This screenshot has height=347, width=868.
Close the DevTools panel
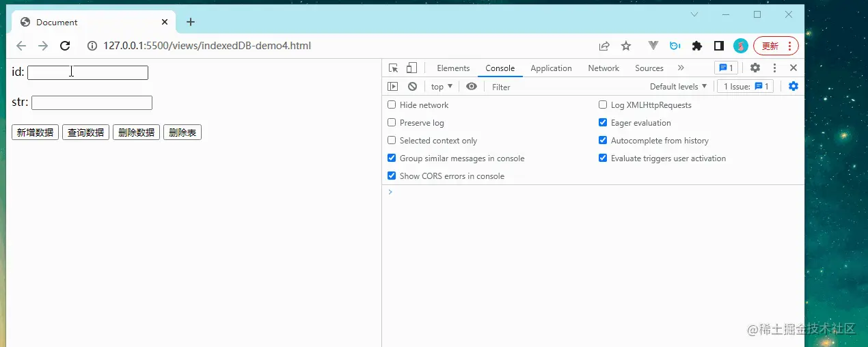point(794,68)
